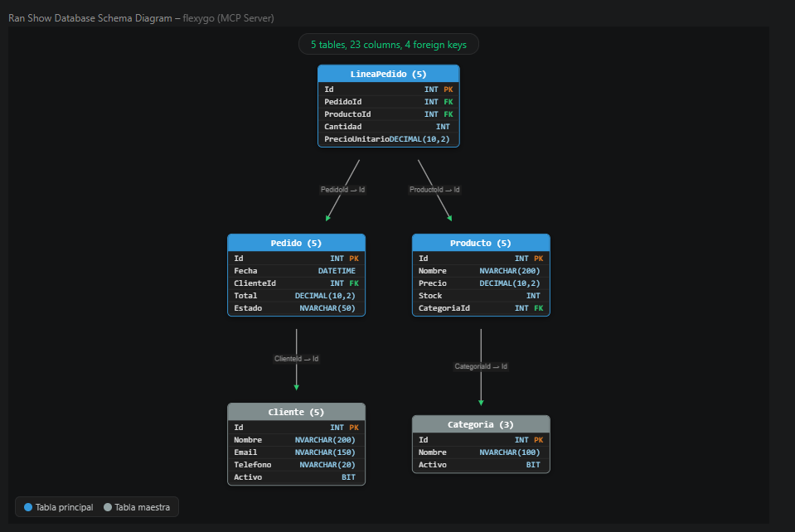Viewport: 795px width, 532px height.
Task: Select the Fecha row in Pedido
Action: [296, 271]
